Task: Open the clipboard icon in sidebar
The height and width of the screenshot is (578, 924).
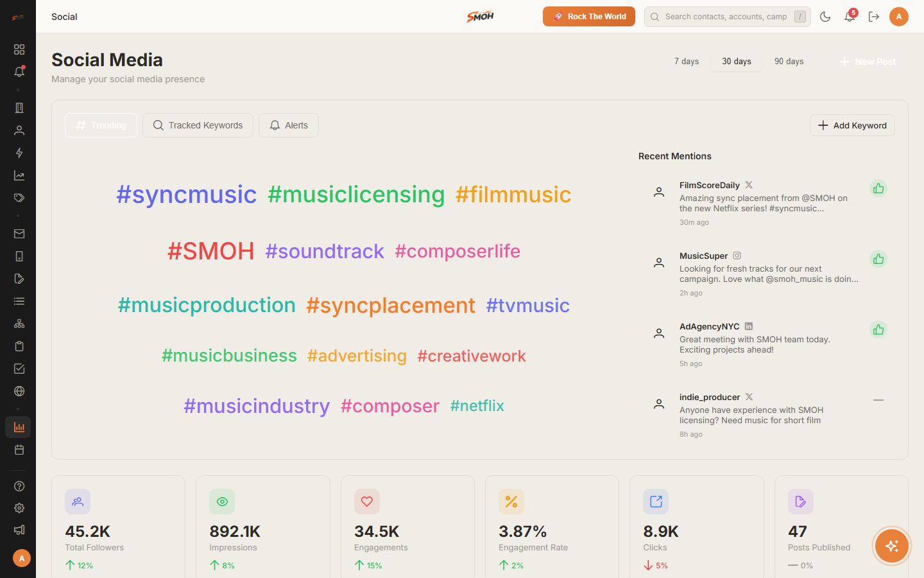Action: tap(19, 346)
